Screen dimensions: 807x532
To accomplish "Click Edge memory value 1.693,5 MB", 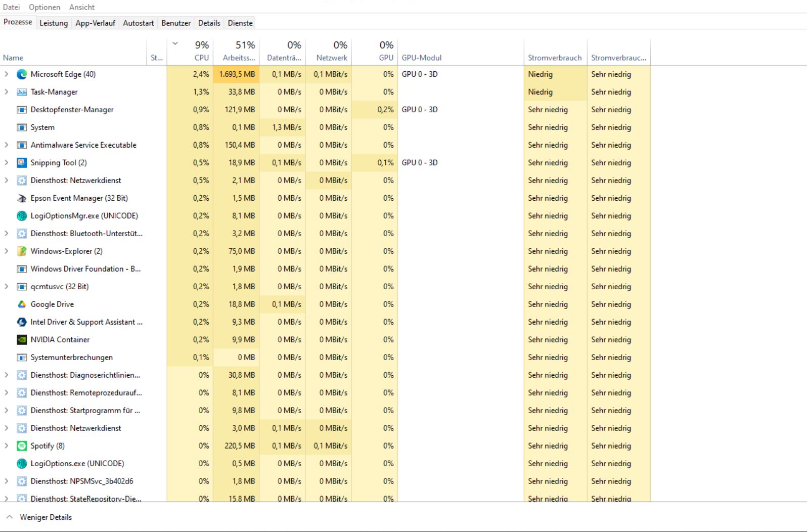I will click(x=237, y=74).
